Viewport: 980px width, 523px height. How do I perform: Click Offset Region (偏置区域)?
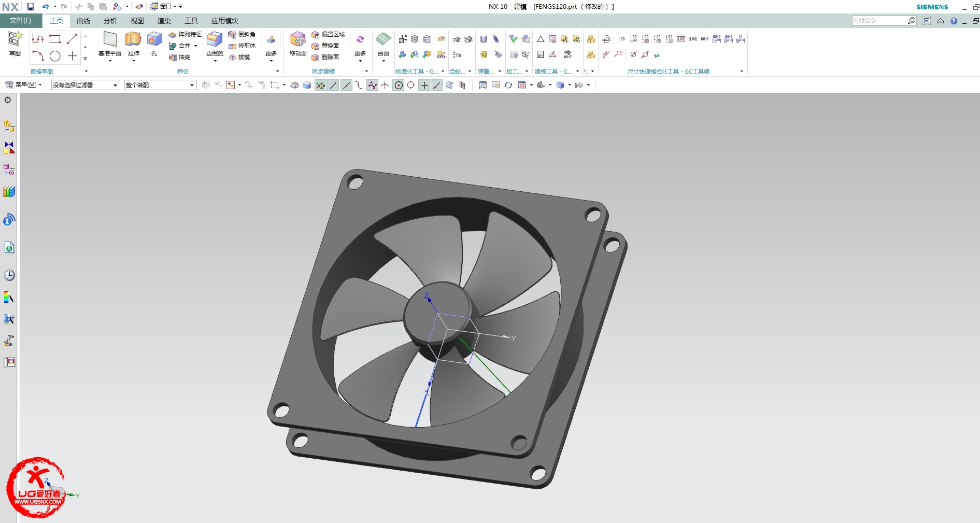pyautogui.click(x=328, y=34)
